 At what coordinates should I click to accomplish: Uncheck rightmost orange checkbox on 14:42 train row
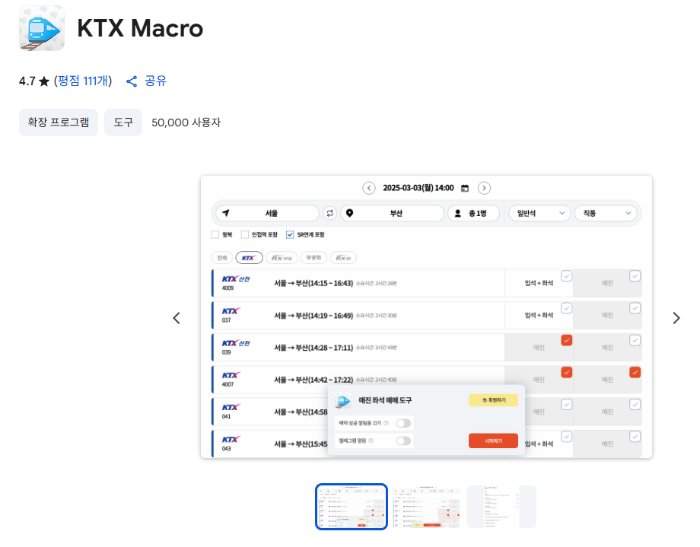click(x=635, y=372)
